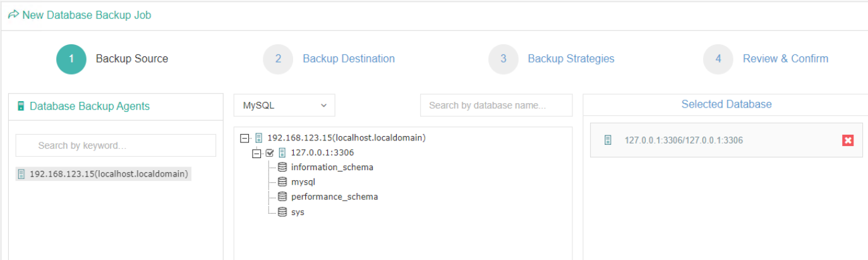Collapse the 127.0.0.1:3306 tree node
868x260 pixels.
click(x=256, y=152)
